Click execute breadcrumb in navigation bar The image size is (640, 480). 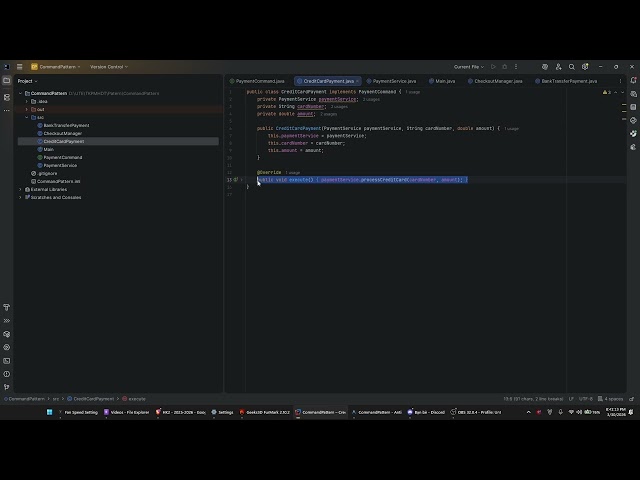(x=134, y=399)
